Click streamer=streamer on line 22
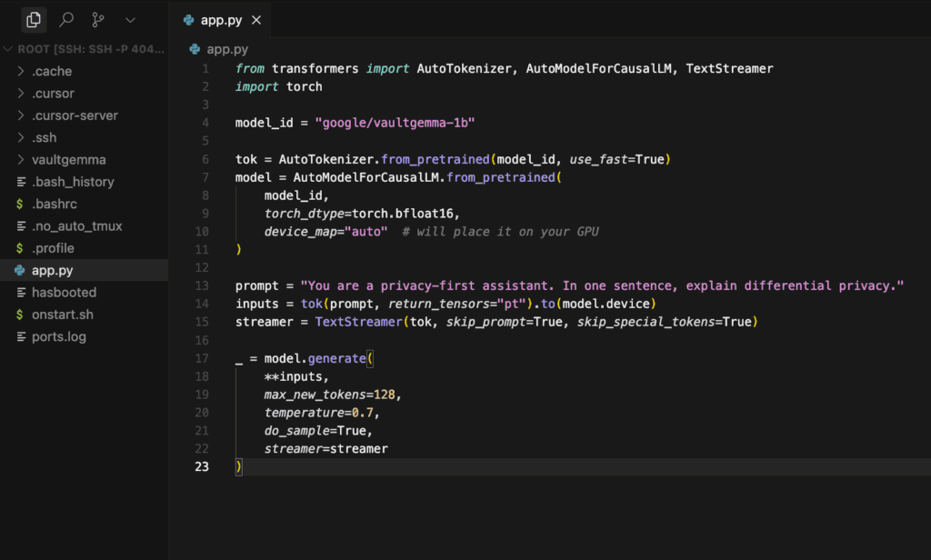The image size is (931, 560). [x=326, y=449]
